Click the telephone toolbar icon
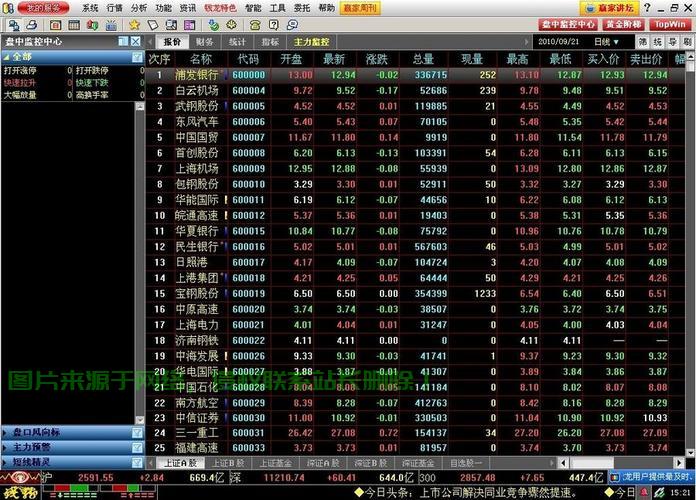696x500 pixels. coord(255,25)
